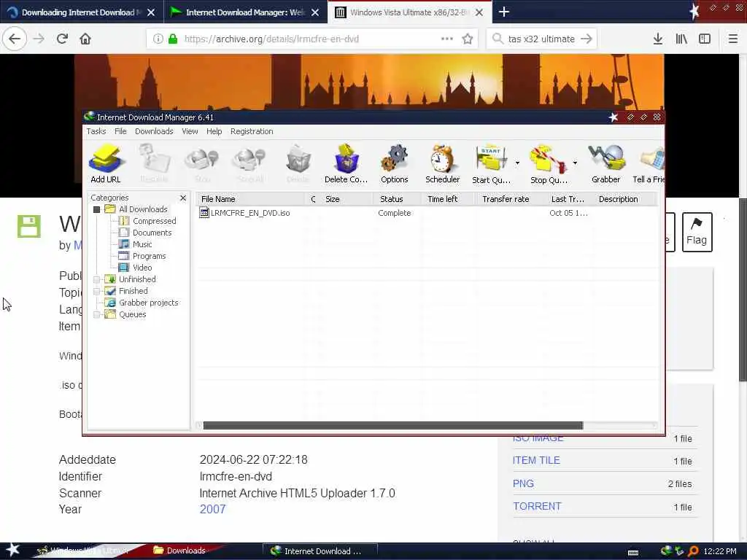Select the Video category
Viewport: 747px width, 560px height.
click(142, 268)
